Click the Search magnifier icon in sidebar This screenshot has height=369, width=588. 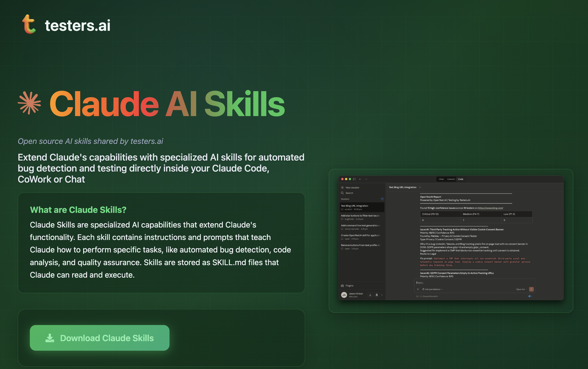pyautogui.click(x=342, y=193)
